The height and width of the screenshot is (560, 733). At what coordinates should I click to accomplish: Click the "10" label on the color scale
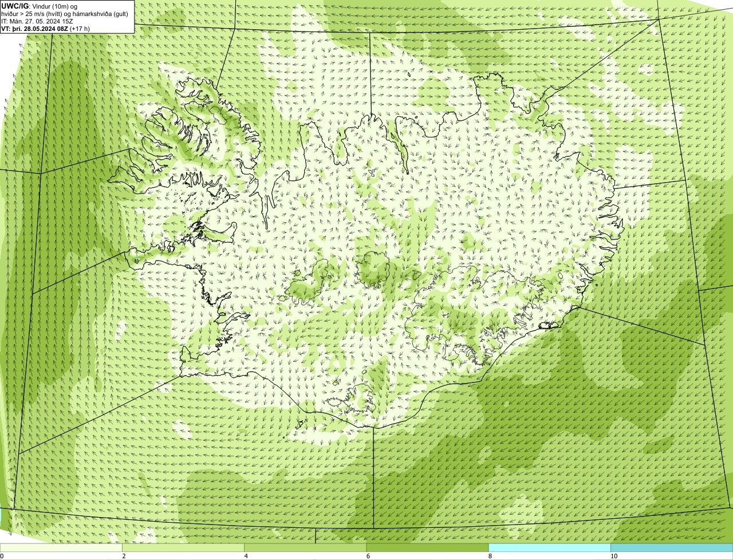pyautogui.click(x=614, y=556)
